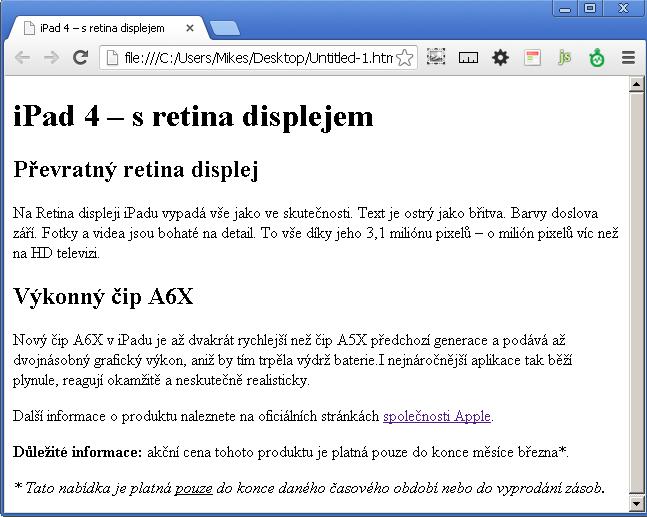
Task: Click the Převratný retina displej heading
Action: pyautogui.click(x=136, y=170)
